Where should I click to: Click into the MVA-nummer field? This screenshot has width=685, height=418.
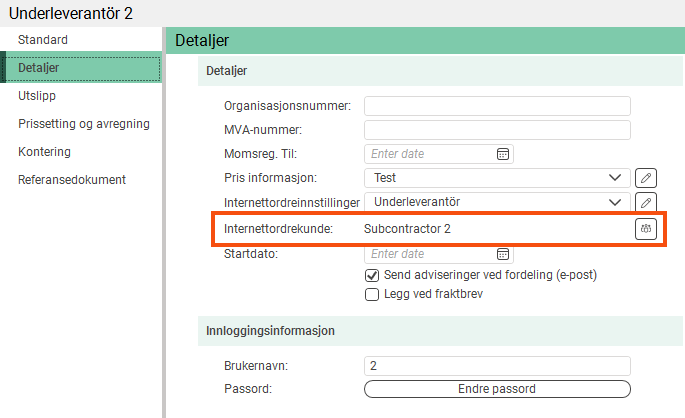pos(497,130)
